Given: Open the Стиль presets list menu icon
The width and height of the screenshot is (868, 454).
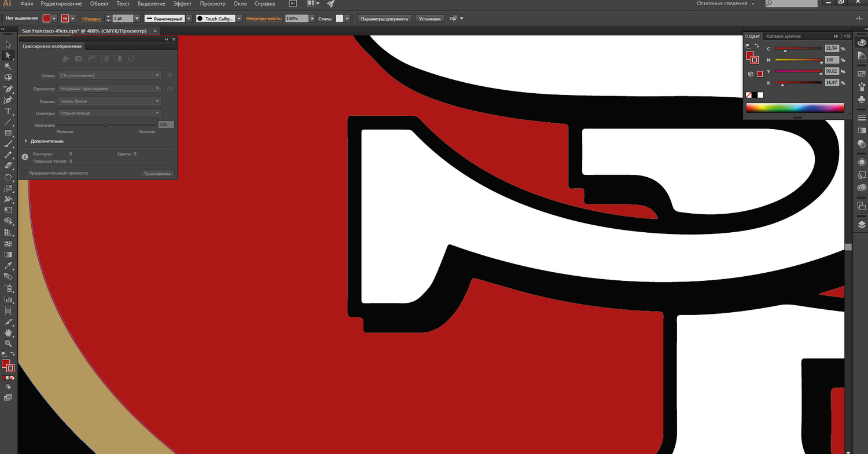Looking at the screenshot, I should coord(170,75).
